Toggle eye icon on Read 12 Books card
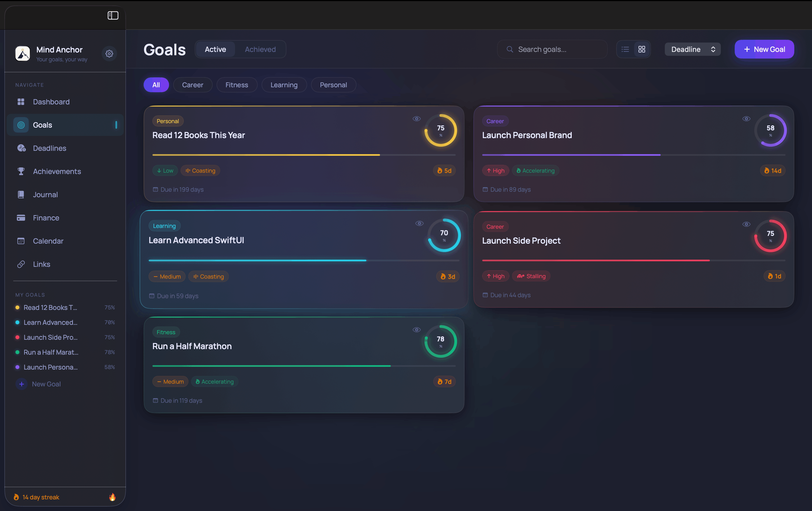This screenshot has height=511, width=812. [x=416, y=119]
